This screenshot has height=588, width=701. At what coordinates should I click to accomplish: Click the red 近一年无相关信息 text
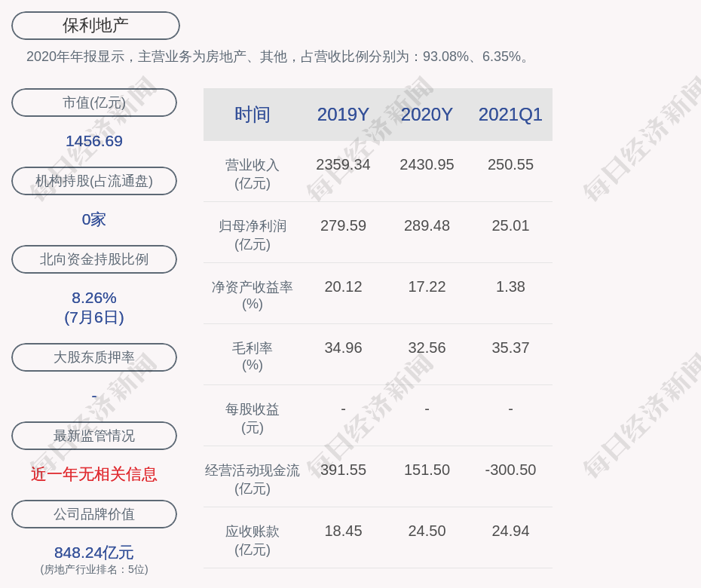(94, 474)
